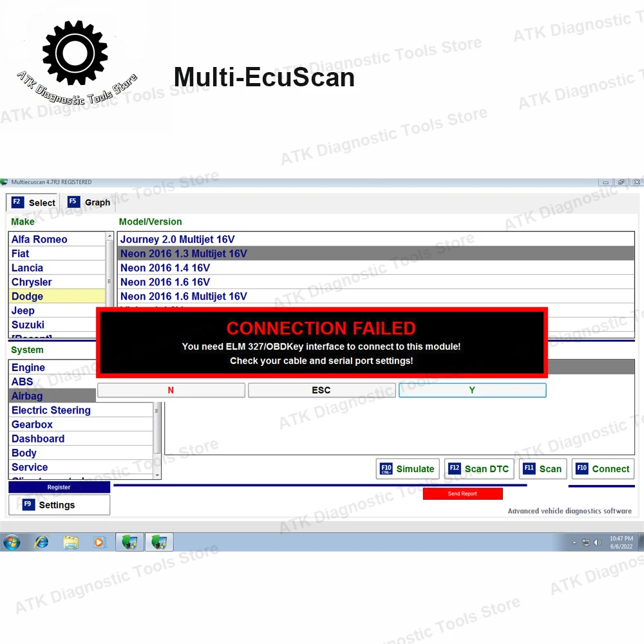
Task: Select Neon 2016 1.6 16V model
Action: pyautogui.click(x=376, y=282)
